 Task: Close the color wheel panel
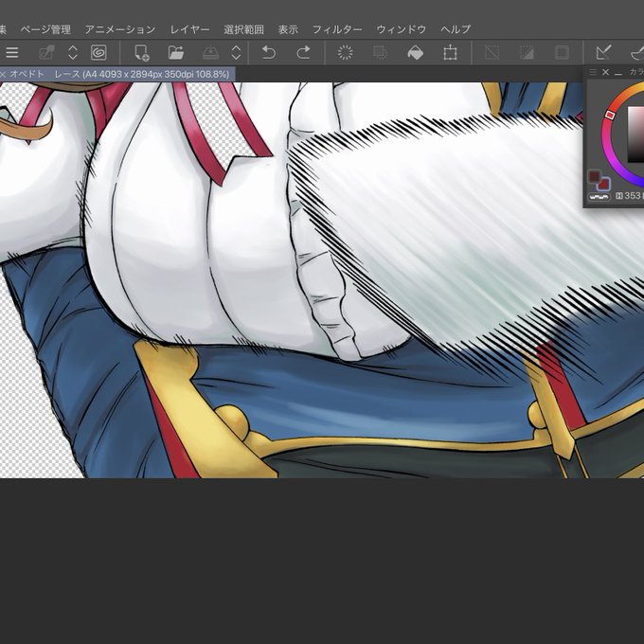coord(605,72)
